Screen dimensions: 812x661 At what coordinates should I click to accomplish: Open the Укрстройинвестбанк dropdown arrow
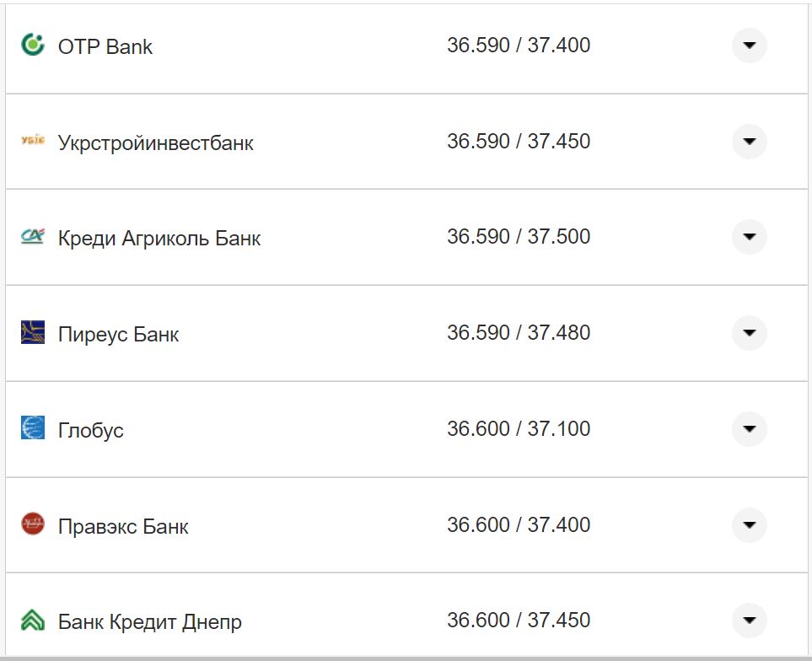[749, 142]
